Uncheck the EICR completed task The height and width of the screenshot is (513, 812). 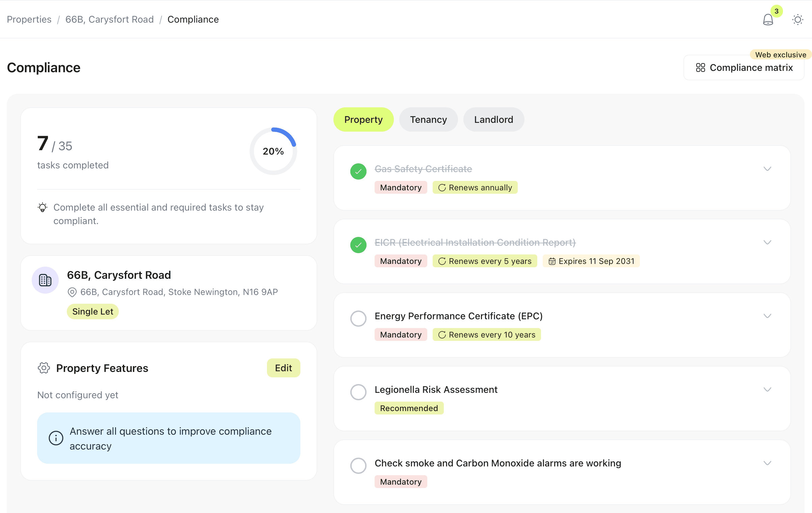(358, 245)
